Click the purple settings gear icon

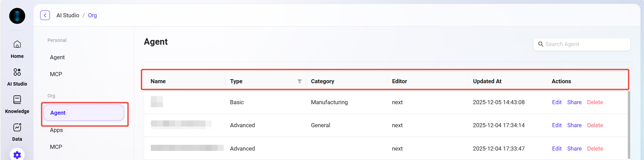tap(17, 155)
